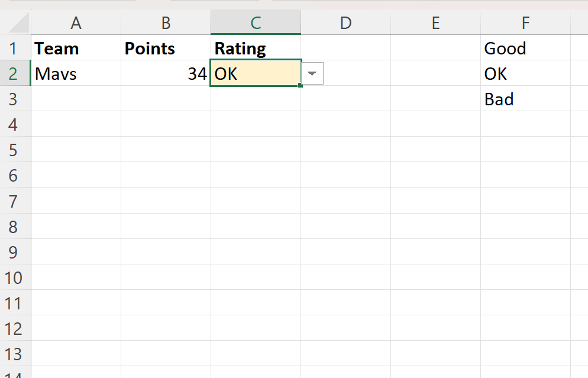Click the Team header cell

point(76,48)
